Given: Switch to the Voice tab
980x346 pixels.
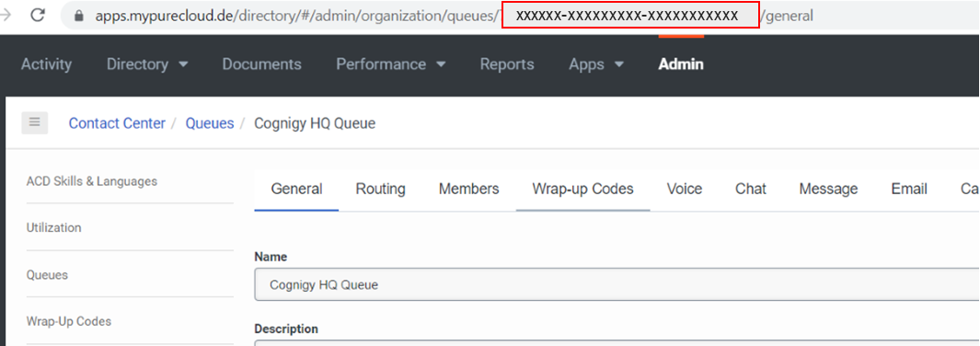Looking at the screenshot, I should (x=685, y=189).
